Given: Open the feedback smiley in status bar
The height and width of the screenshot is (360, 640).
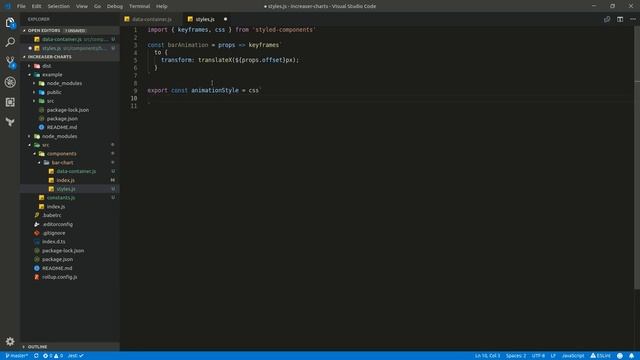Looking at the screenshot, I should point(620,356).
